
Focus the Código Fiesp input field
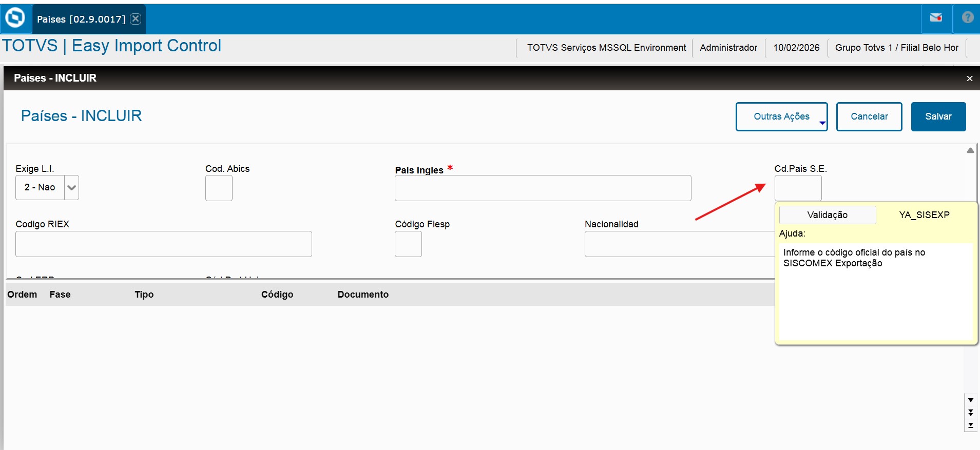pos(408,244)
